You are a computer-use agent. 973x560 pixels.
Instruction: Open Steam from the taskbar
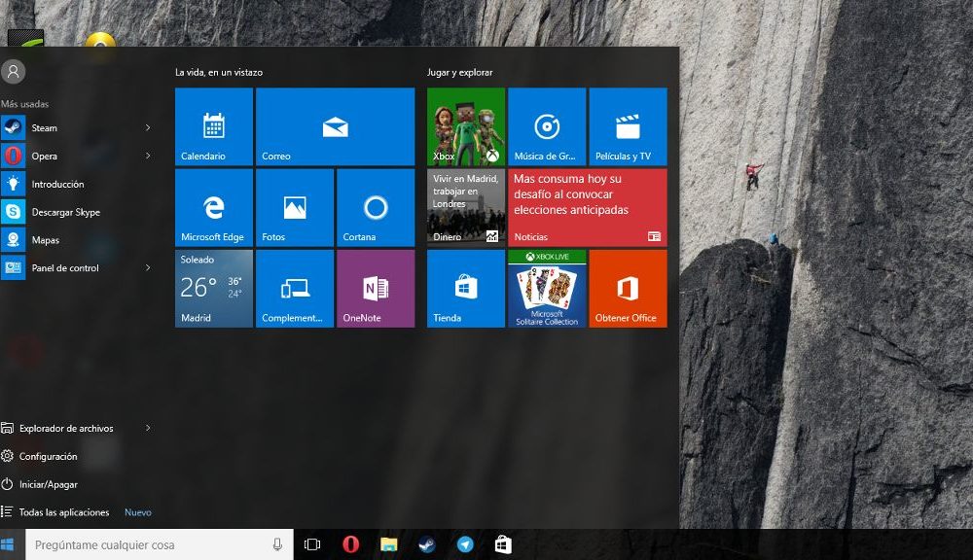(x=427, y=544)
